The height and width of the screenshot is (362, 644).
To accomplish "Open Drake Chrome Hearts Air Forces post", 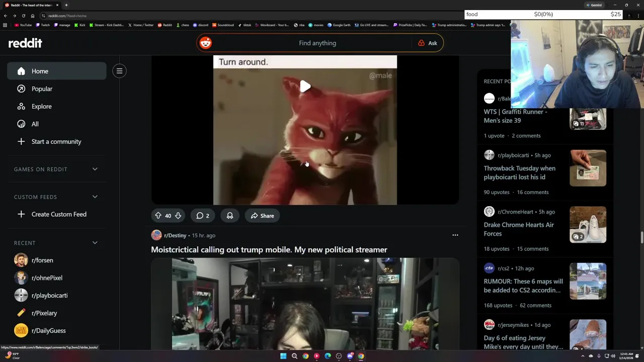I will [519, 229].
